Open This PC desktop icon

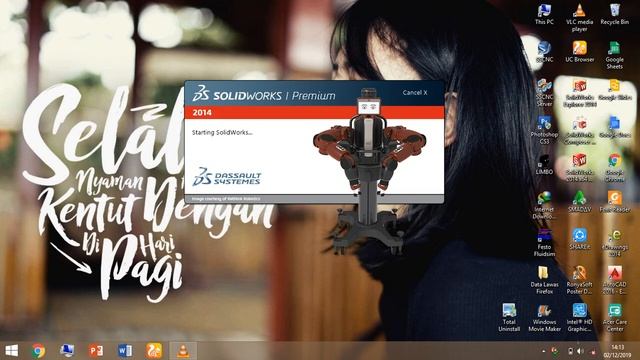pos(544,15)
